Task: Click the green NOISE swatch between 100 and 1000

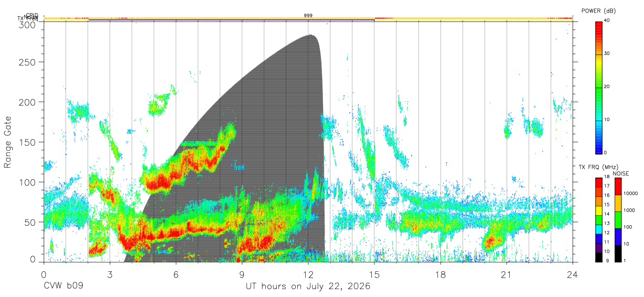Action: point(618,219)
